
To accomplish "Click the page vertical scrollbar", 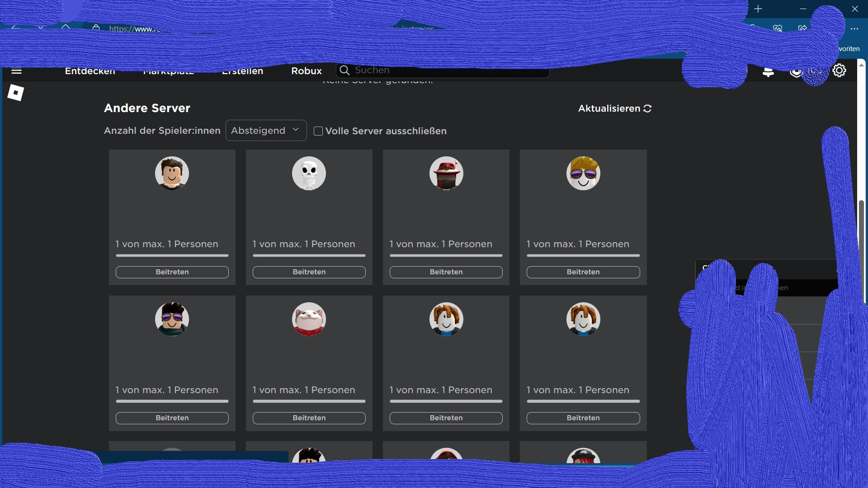I will click(x=861, y=249).
